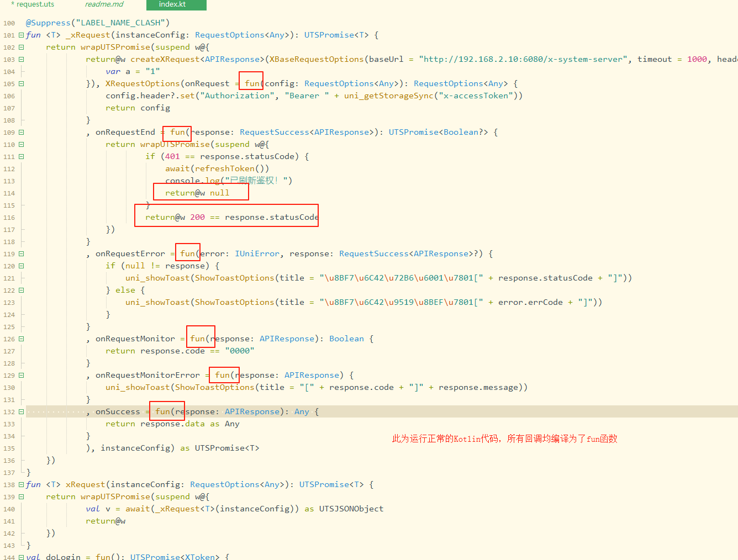
Task: Click response.message on line 130
Action: [478, 387]
